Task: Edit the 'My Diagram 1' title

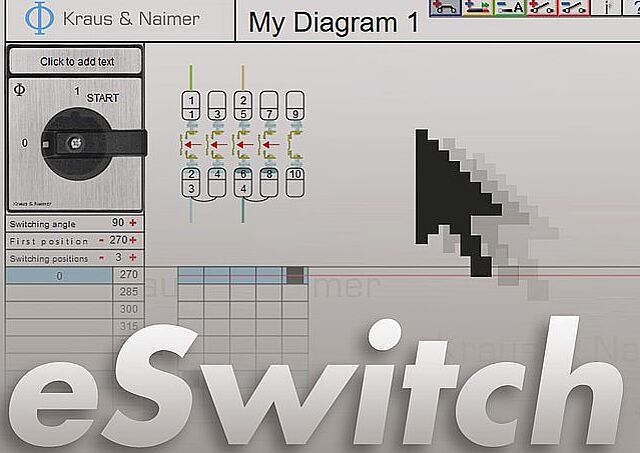Action: [x=333, y=22]
